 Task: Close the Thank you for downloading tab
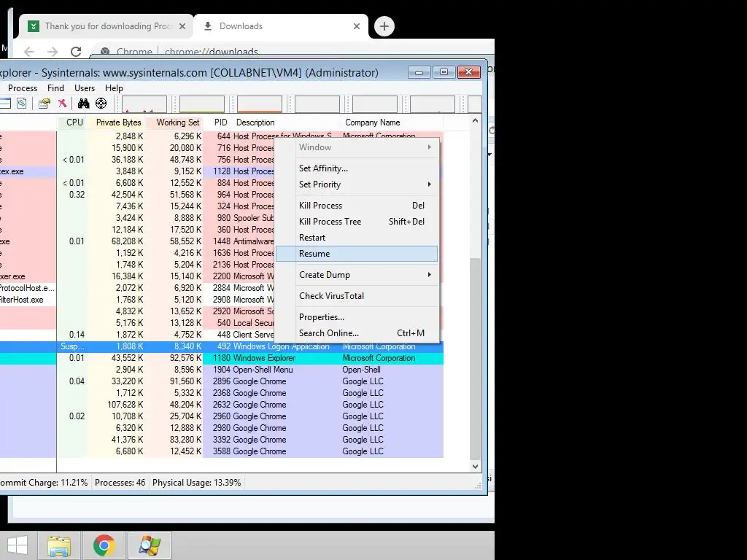click(x=182, y=26)
